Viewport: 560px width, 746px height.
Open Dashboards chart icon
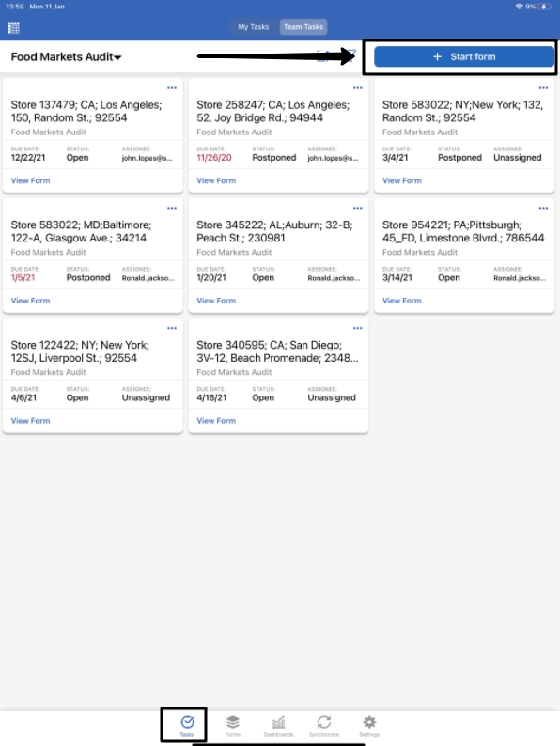point(278,725)
